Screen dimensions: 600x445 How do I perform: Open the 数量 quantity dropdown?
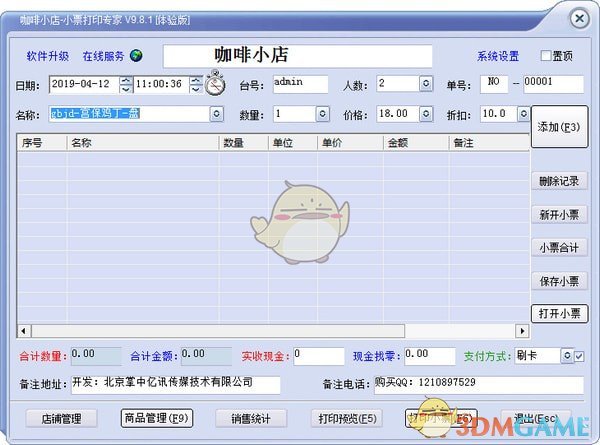[x=324, y=114]
